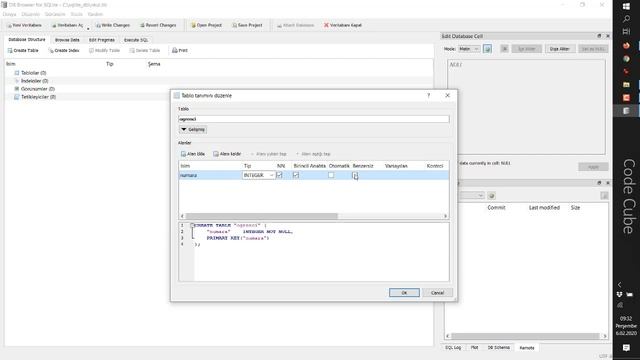Click Alan ekle (add field) button
Viewport: 640px width, 360px height.
[193, 154]
